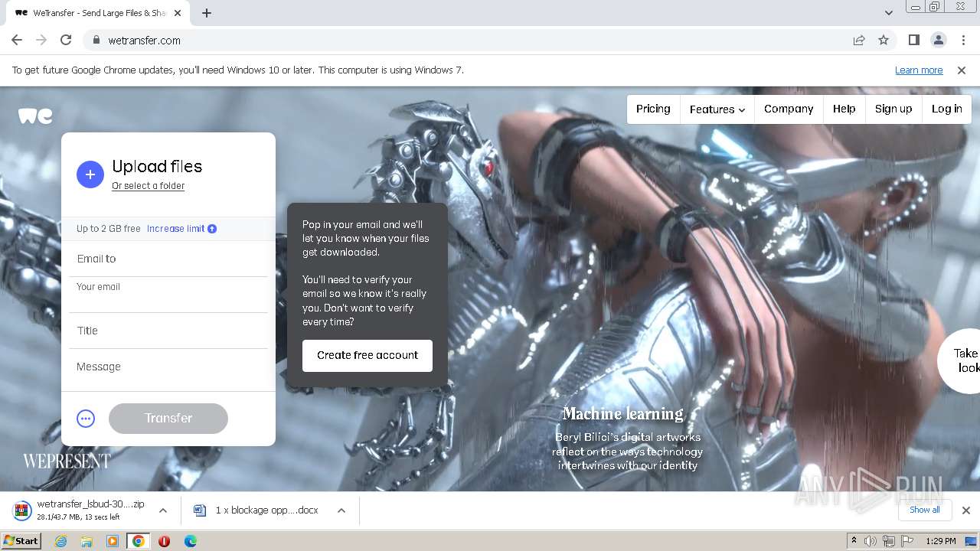The height and width of the screenshot is (551, 980).
Task: Open the Help menu item
Action: click(x=844, y=109)
